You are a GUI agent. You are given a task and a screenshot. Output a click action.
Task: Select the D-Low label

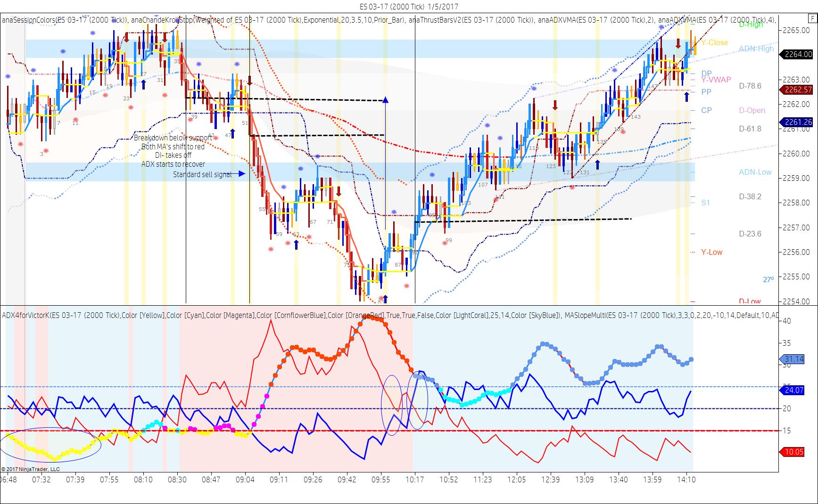pos(750,301)
